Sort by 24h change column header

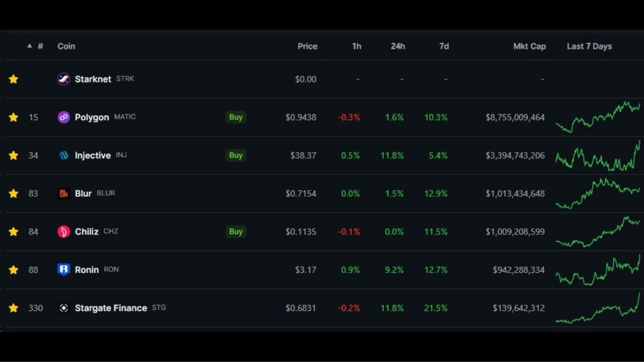click(397, 46)
